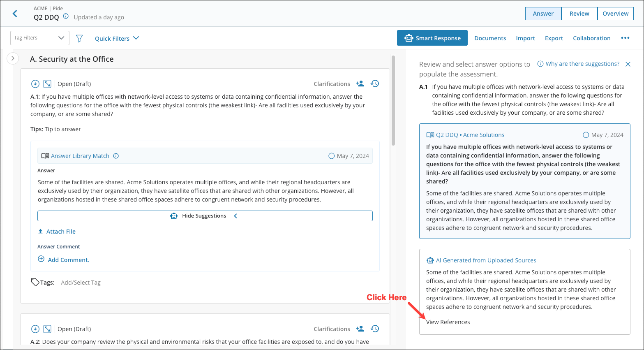The width and height of the screenshot is (644, 350).
Task: Click the tag icon next to Tags
Action: coord(35,282)
